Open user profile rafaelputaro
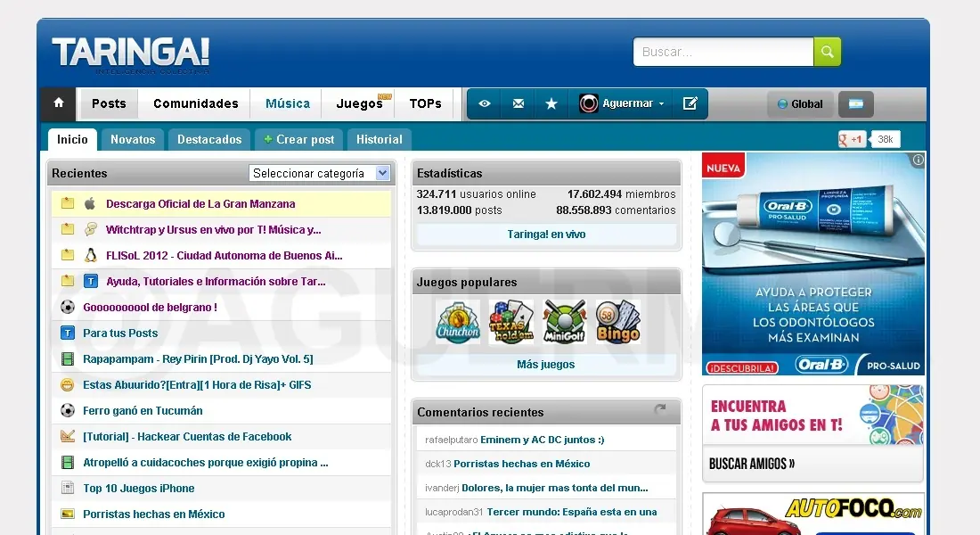This screenshot has width=980, height=535. click(452, 440)
